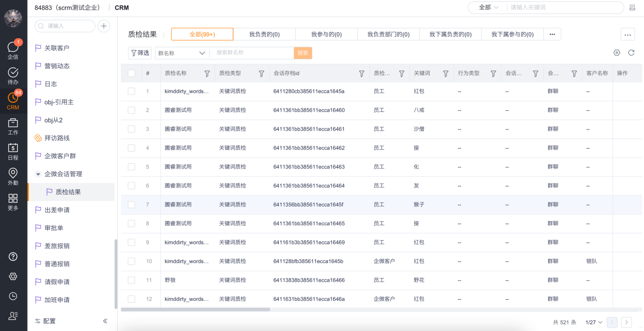Click the clock history icon
This screenshot has width=644, height=331.
pos(13,296)
